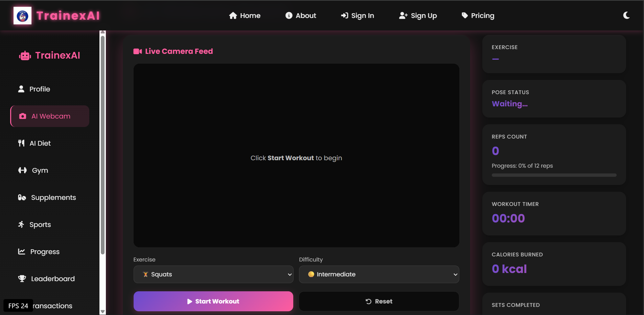Go to the About page
The width and height of the screenshot is (644, 315).
pos(301,16)
